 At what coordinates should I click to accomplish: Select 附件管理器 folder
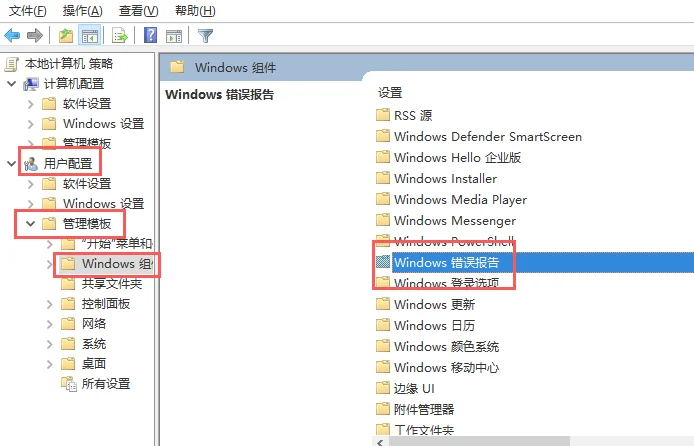coord(424,410)
